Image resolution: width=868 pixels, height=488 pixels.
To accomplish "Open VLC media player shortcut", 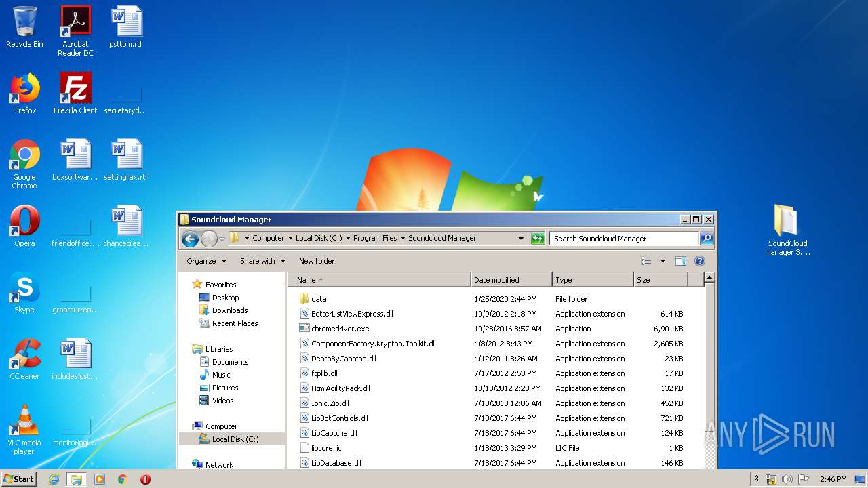I will (x=24, y=430).
